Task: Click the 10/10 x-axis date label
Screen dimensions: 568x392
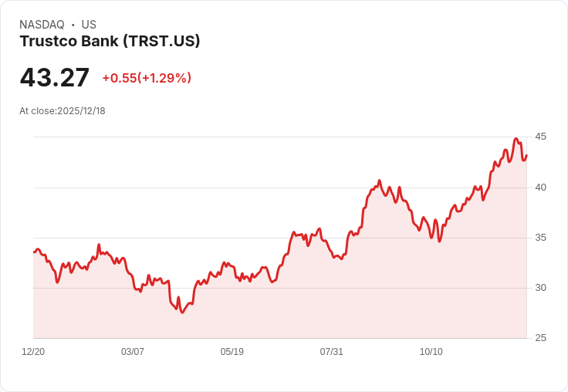Action: click(x=431, y=351)
